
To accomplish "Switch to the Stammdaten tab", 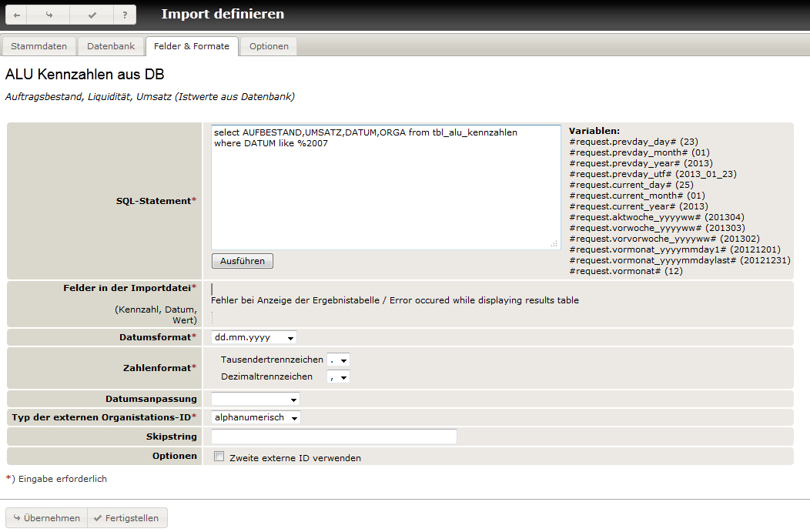I will [38, 46].
